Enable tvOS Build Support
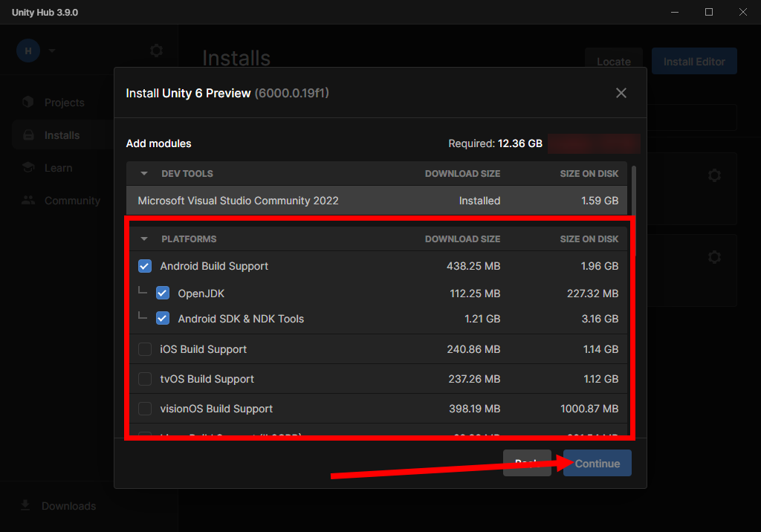The width and height of the screenshot is (761, 532). click(145, 379)
